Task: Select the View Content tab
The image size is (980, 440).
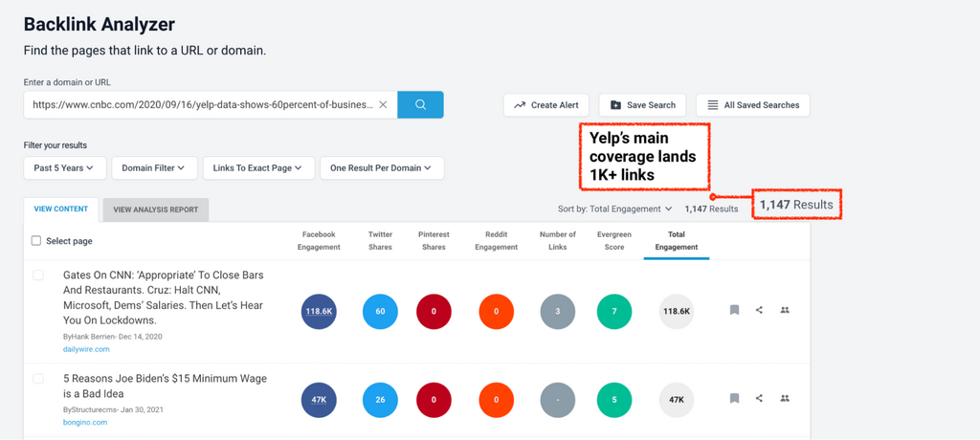Action: 60,209
